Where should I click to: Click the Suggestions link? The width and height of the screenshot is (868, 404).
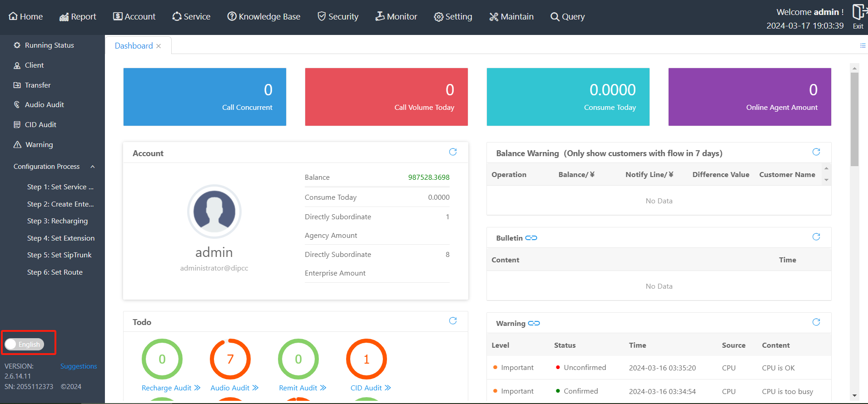tap(79, 366)
